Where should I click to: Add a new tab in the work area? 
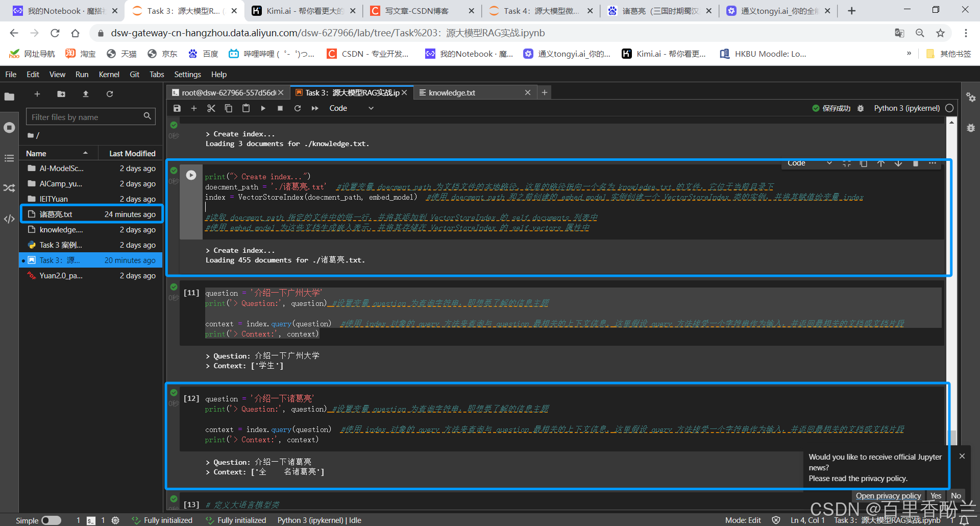[x=545, y=92]
